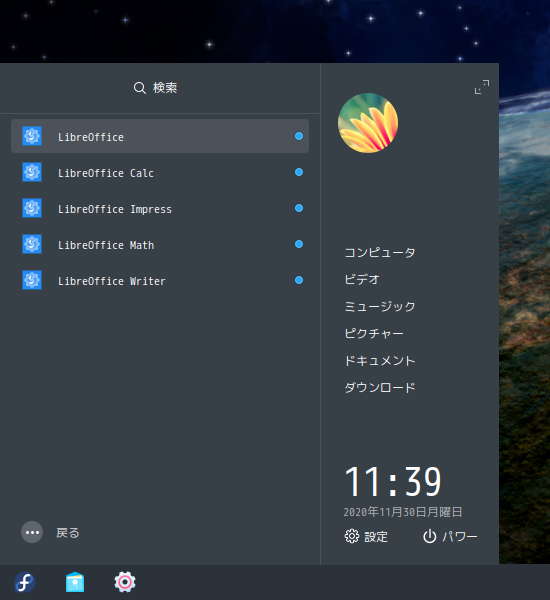This screenshot has height=600, width=550.
Task: Open the file manager icon in taskbar
Action: (75, 582)
